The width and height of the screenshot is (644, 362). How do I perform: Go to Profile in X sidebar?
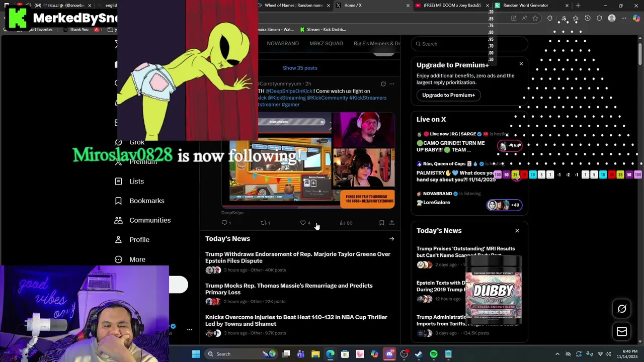[x=132, y=240]
